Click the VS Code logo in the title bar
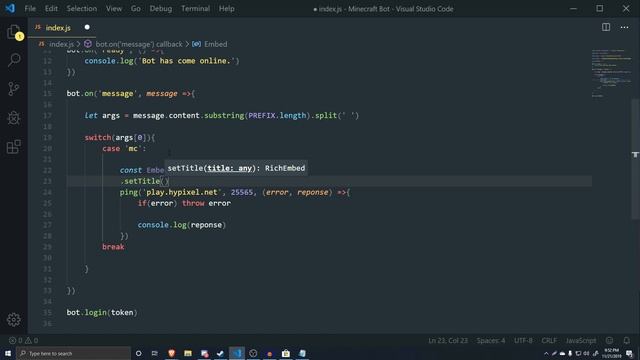This screenshot has height=360, width=640. pyautogui.click(x=10, y=8)
